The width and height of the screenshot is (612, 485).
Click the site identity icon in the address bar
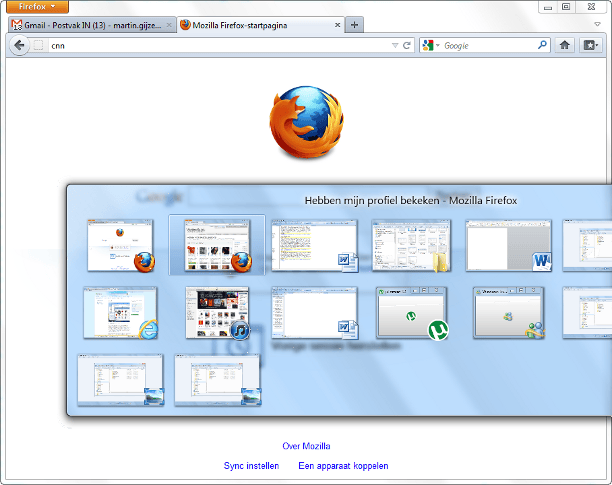point(38,46)
